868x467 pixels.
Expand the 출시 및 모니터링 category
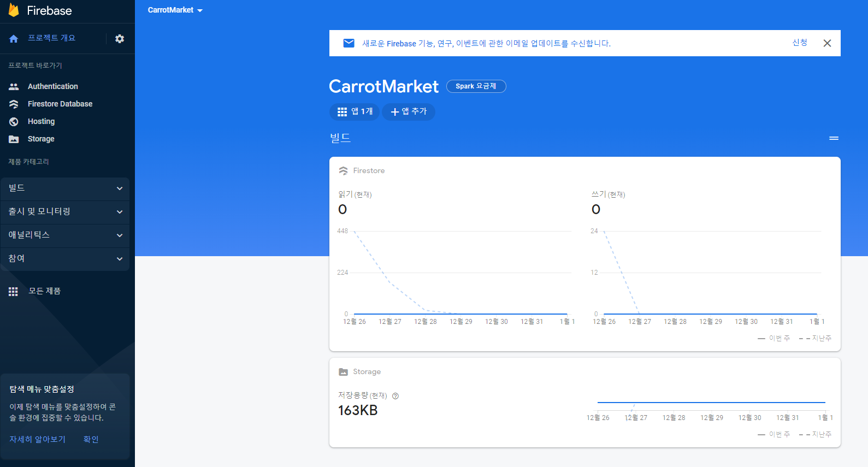(65, 212)
